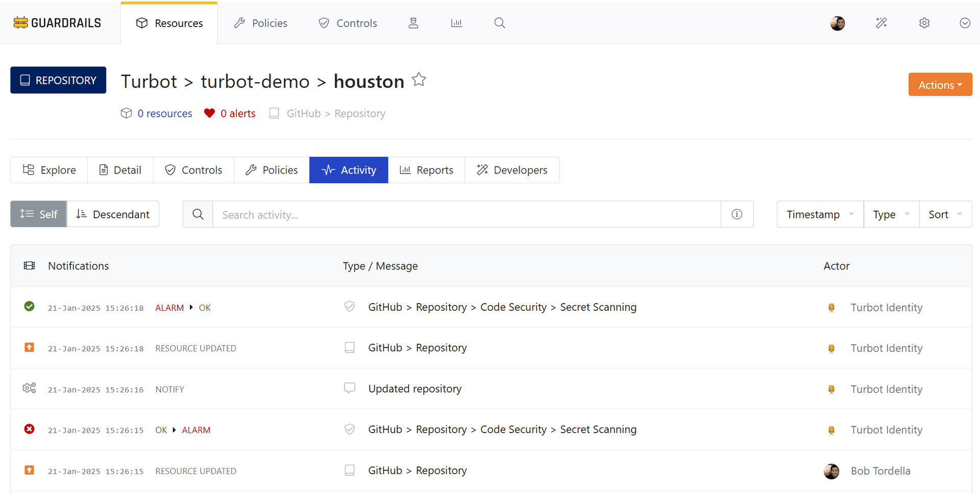This screenshot has height=494, width=980.
Task: Open the Sort dropdown
Action: [945, 214]
